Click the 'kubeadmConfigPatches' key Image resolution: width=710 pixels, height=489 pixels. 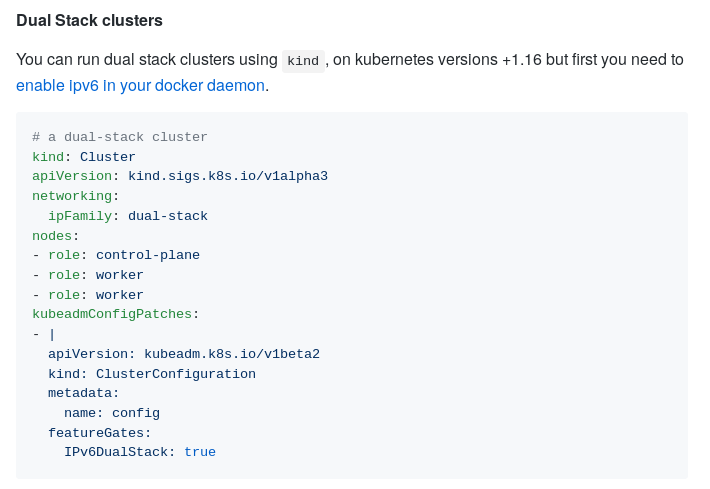[x=112, y=314]
